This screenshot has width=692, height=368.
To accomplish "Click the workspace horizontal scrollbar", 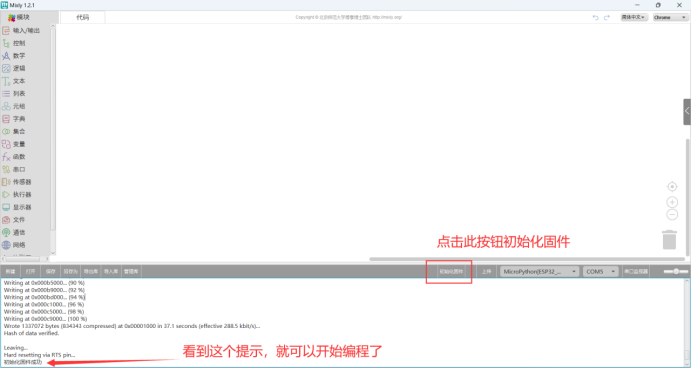I will coord(527,259).
